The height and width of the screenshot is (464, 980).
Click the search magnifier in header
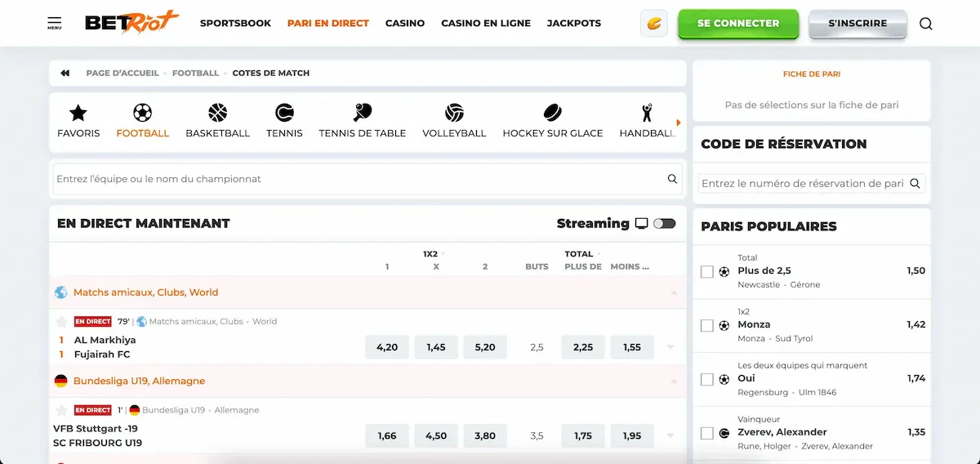coord(925,24)
